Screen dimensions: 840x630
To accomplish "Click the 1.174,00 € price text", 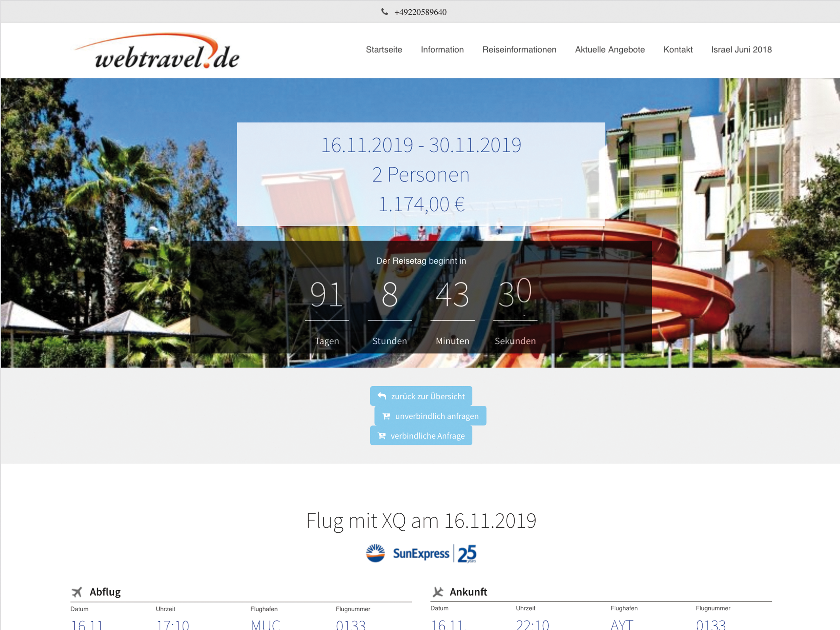I will (421, 205).
